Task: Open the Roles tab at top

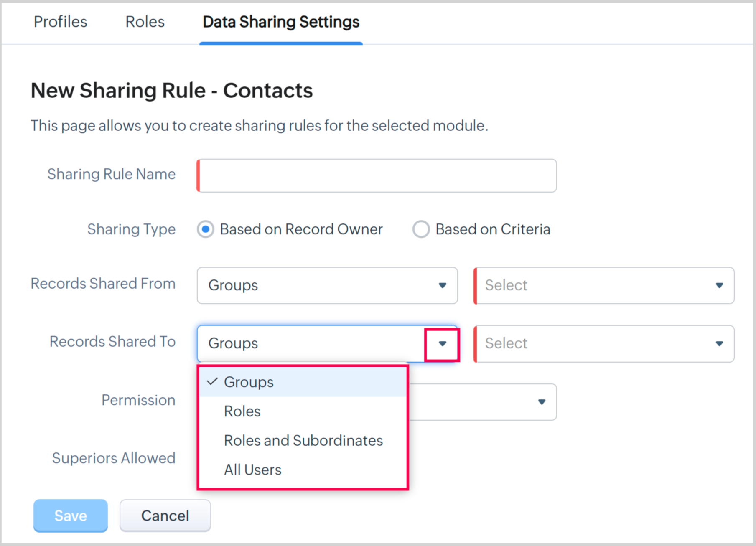Action: [145, 22]
